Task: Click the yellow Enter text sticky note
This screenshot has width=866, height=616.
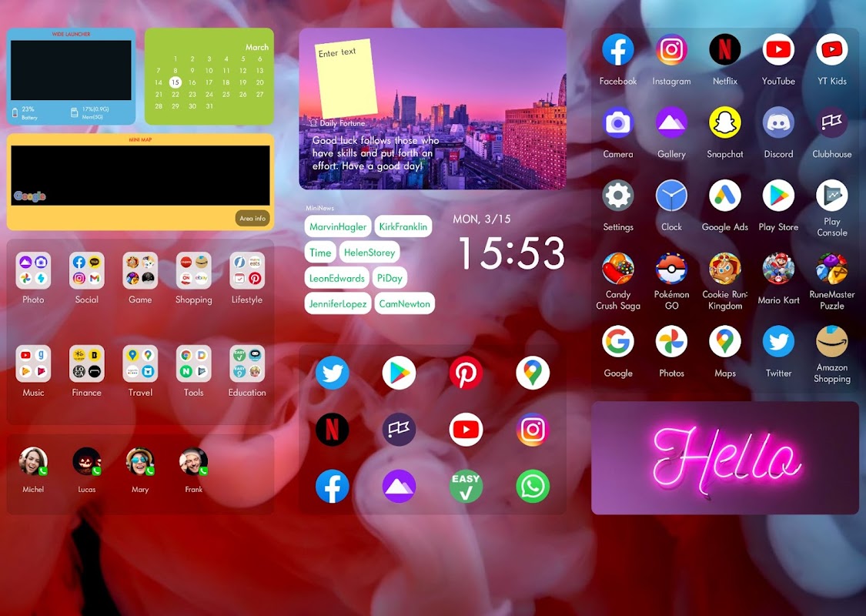Action: (346, 79)
